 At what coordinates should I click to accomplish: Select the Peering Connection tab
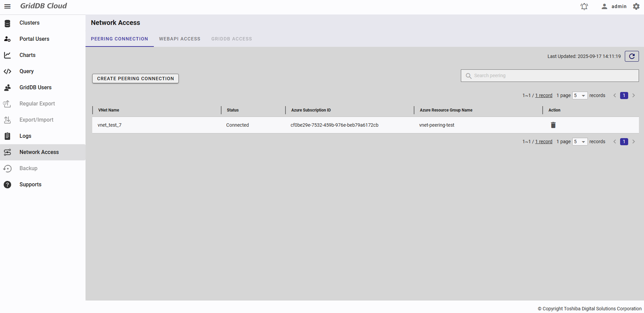[x=119, y=39]
